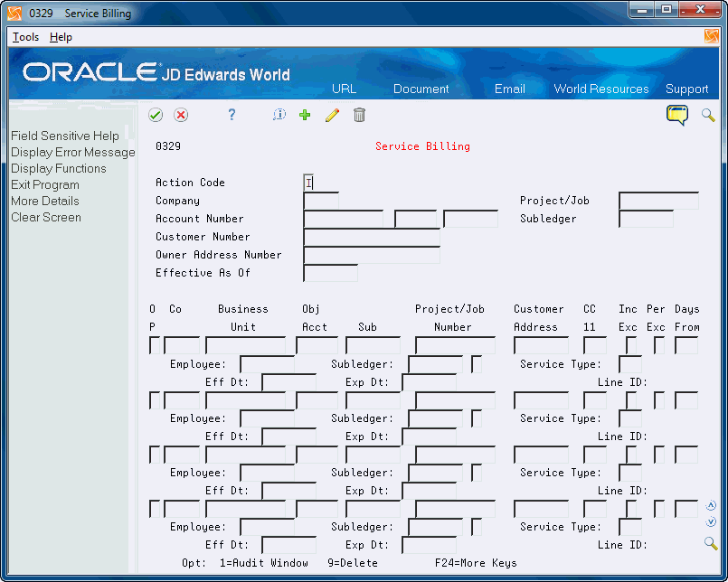Select Field Sensitive Help
Image resolution: width=728 pixels, height=582 pixels.
[65, 136]
